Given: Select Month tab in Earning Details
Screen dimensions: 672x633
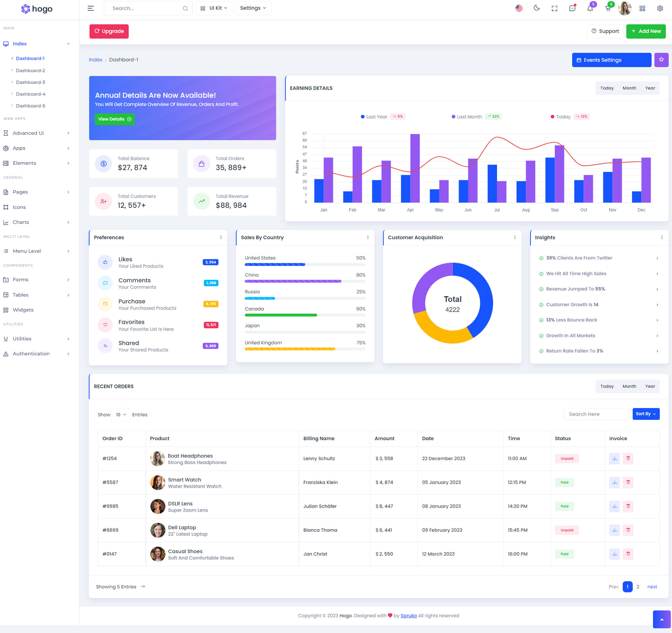Looking at the screenshot, I should coord(629,88).
